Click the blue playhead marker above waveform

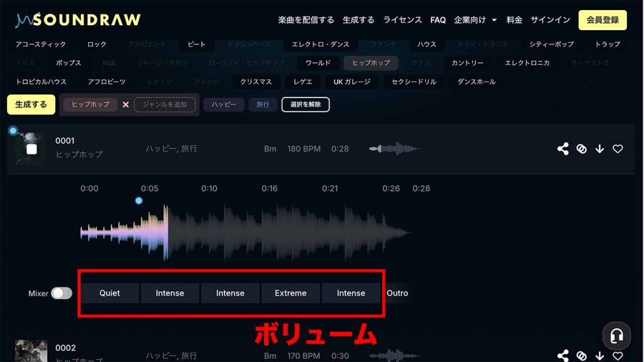[x=139, y=200]
